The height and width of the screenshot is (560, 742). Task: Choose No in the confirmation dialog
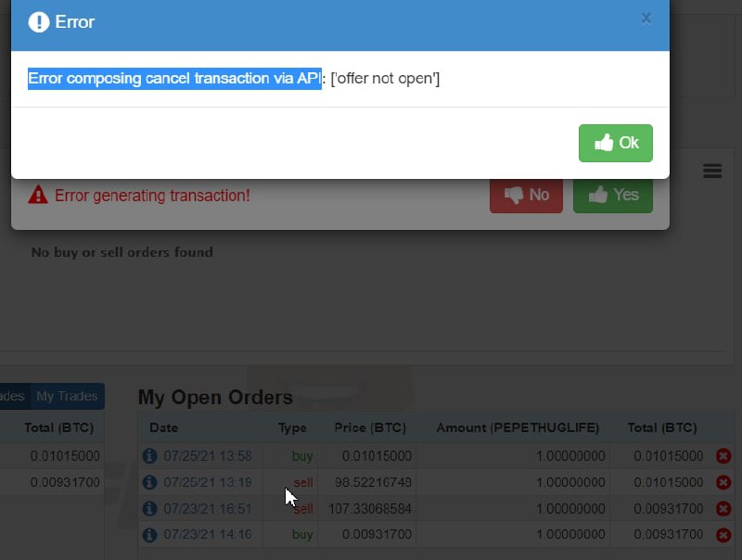click(526, 195)
